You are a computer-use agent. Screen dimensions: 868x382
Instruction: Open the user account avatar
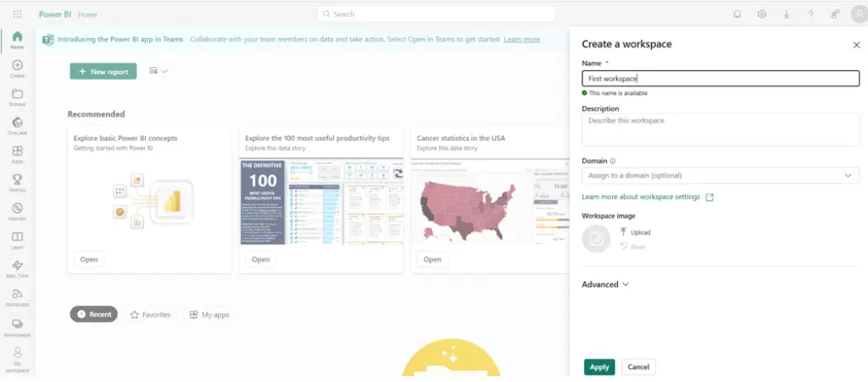(x=860, y=14)
